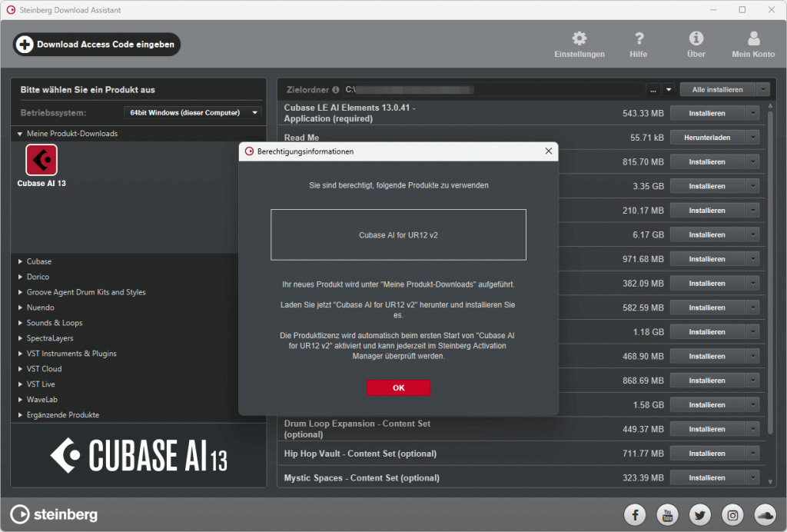Install the 6.17 GB item

click(x=707, y=235)
